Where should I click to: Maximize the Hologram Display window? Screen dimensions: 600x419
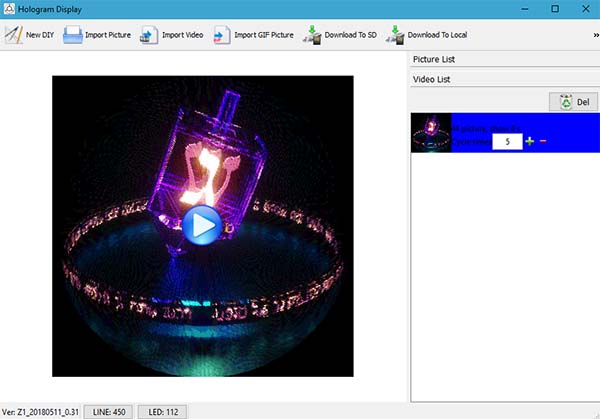click(555, 9)
